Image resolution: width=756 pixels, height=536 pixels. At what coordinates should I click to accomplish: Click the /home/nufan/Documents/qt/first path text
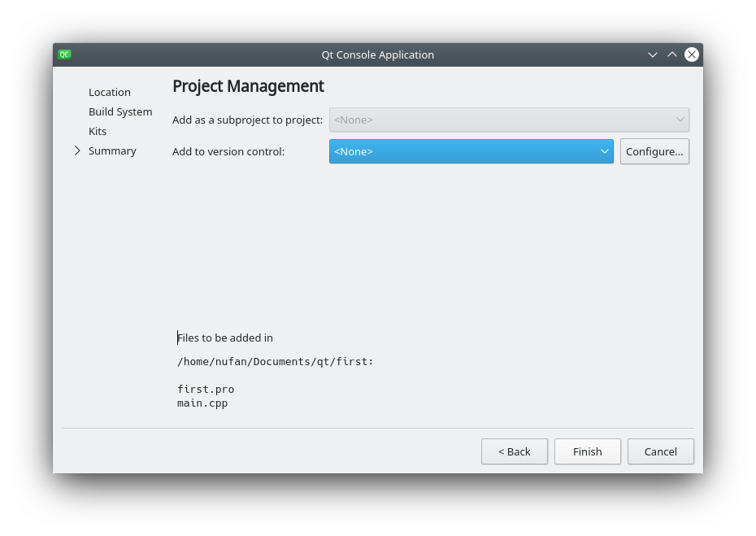click(275, 362)
